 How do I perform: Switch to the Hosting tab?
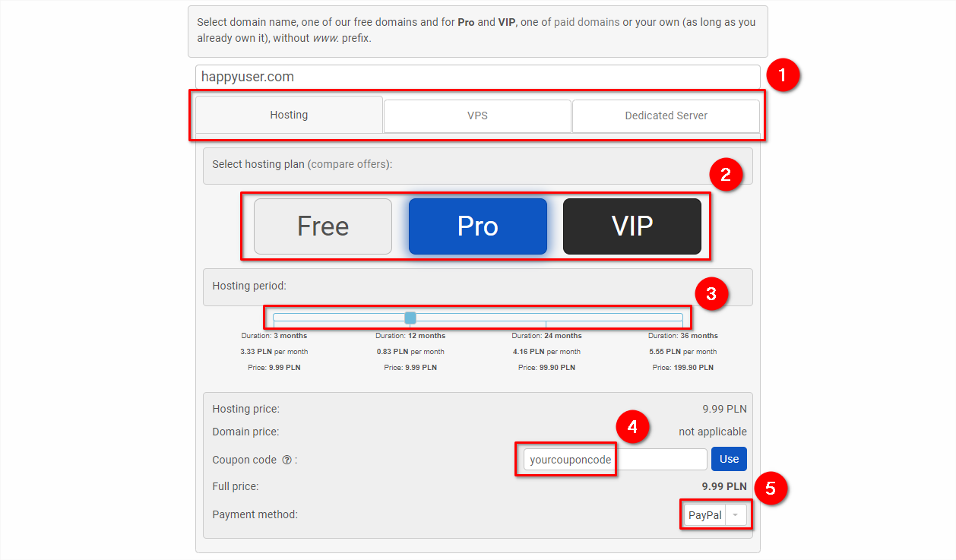(x=289, y=115)
